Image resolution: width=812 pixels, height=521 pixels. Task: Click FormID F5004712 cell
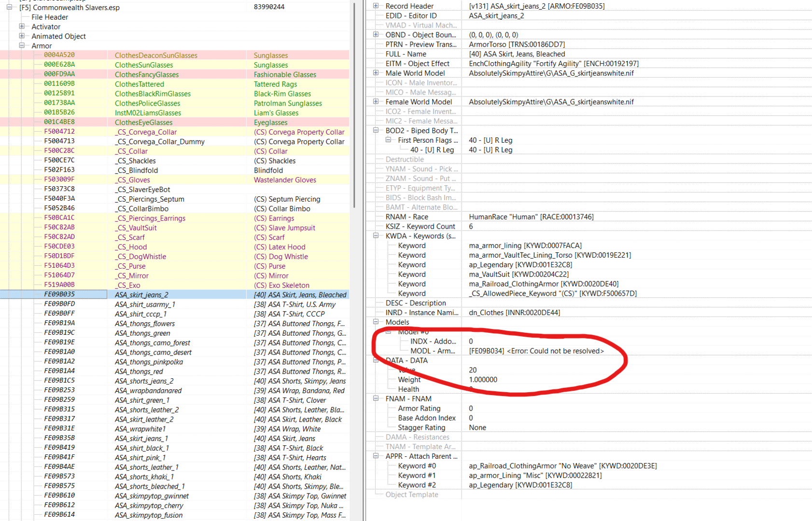59,131
